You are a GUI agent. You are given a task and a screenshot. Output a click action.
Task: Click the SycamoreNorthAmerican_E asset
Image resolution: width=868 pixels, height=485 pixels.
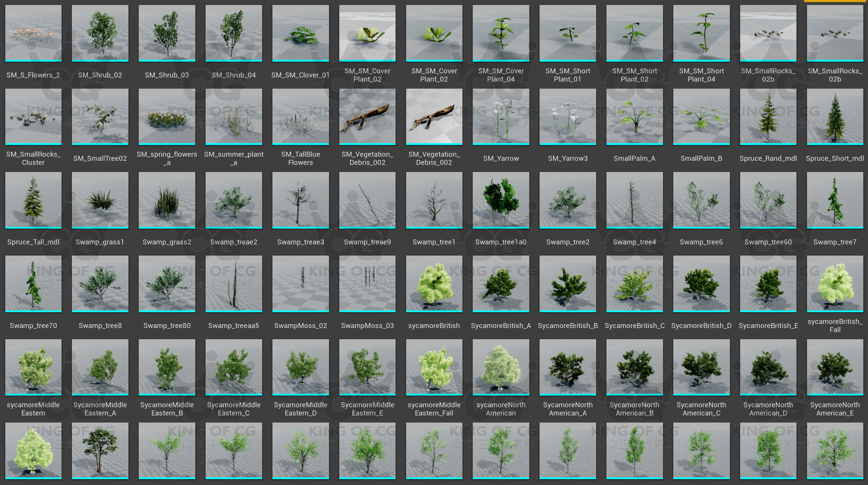tap(835, 367)
